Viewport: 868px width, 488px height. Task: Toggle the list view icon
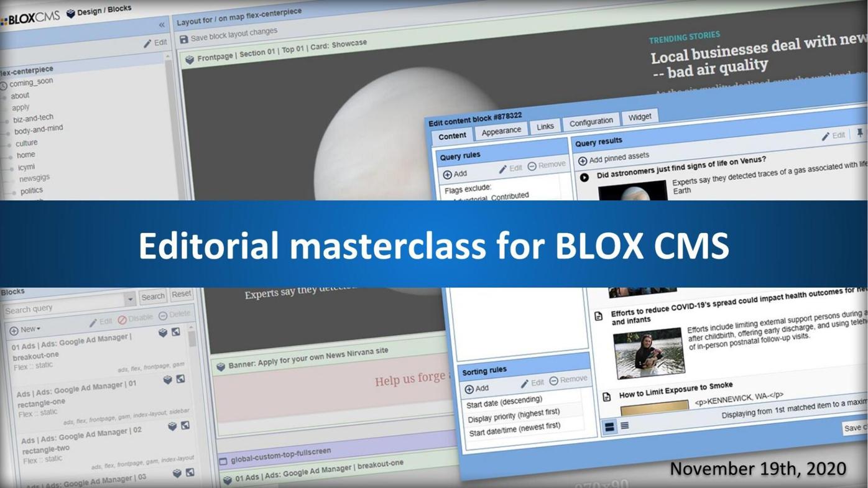click(625, 426)
